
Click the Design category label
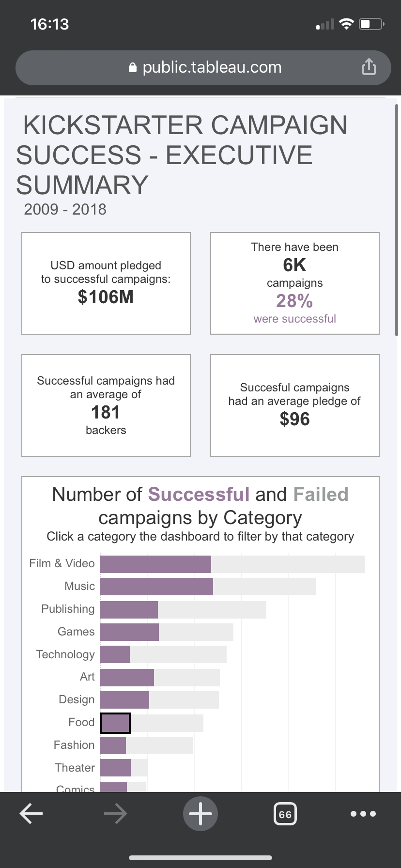77,699
